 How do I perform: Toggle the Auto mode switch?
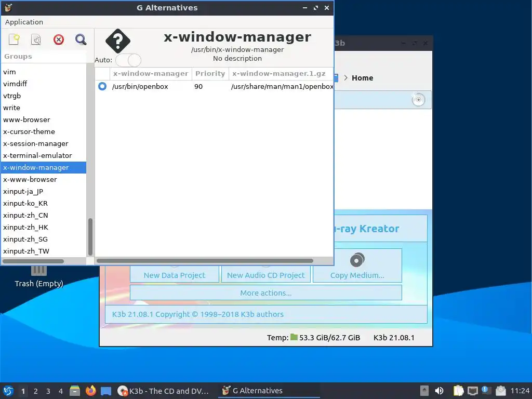click(x=128, y=60)
